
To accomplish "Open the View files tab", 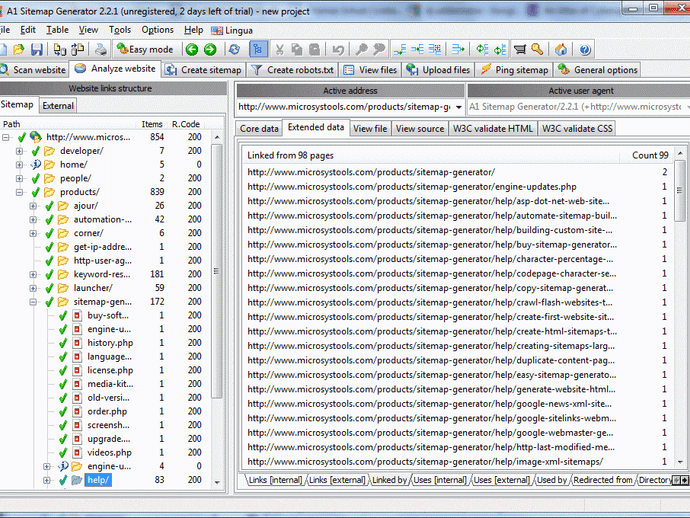I will [x=371, y=70].
